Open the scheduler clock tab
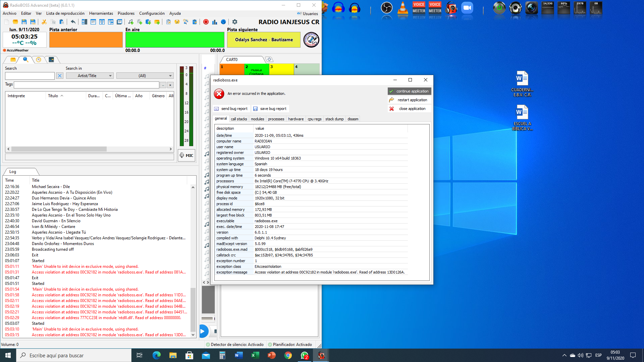Viewport: 644px width, 362px height. (39, 60)
